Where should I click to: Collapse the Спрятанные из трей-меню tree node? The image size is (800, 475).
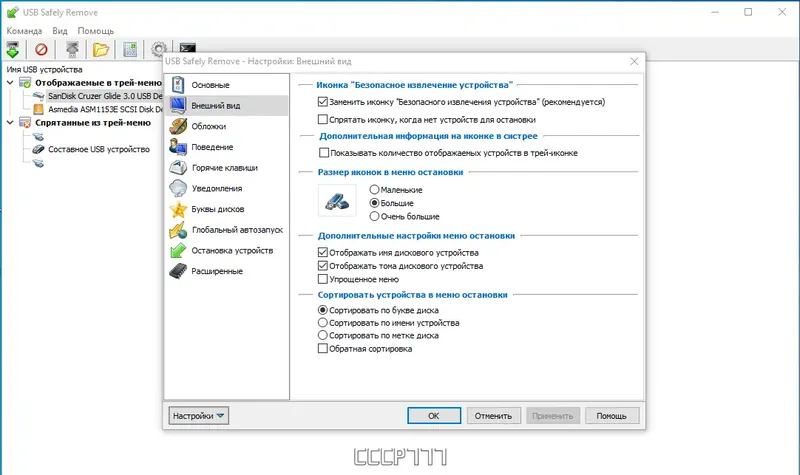[10, 122]
